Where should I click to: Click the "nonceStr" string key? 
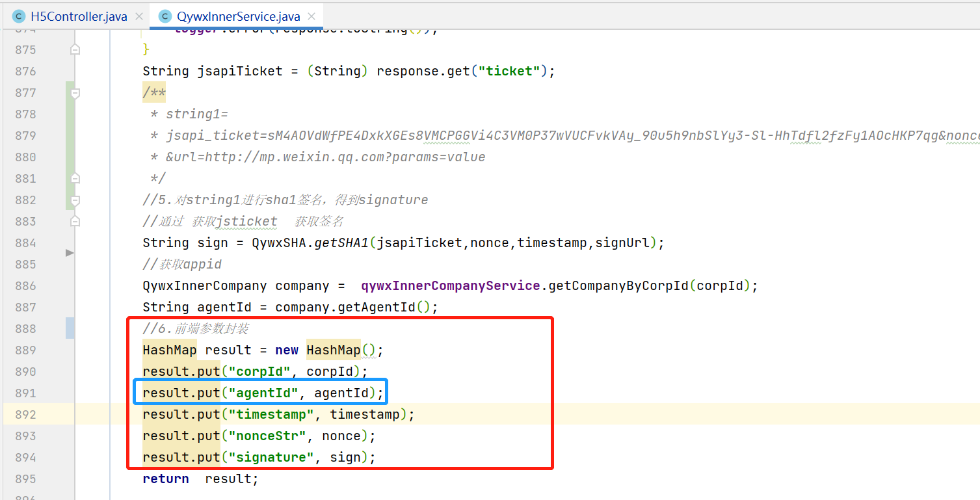267,436
